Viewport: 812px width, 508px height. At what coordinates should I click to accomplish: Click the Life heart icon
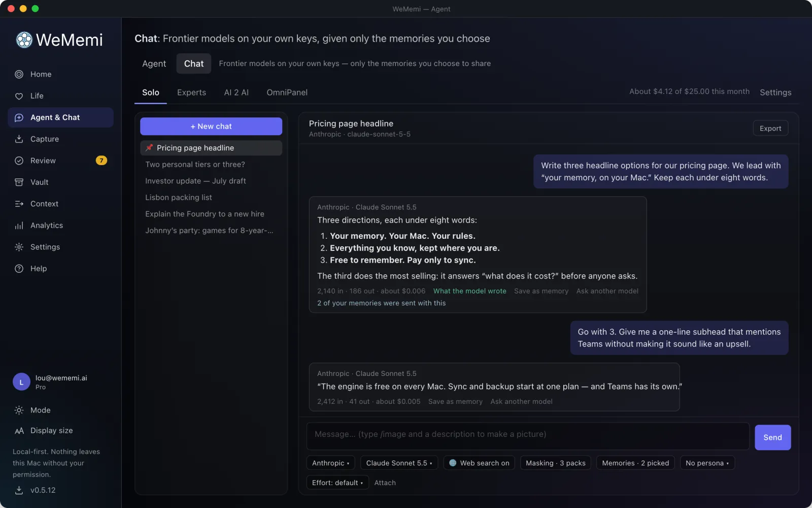(19, 96)
